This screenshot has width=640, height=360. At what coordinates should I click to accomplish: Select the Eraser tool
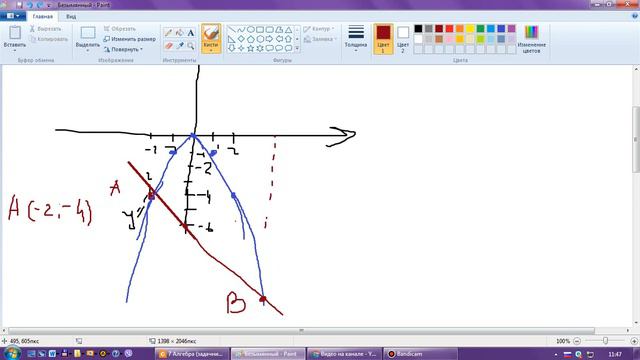(x=169, y=46)
